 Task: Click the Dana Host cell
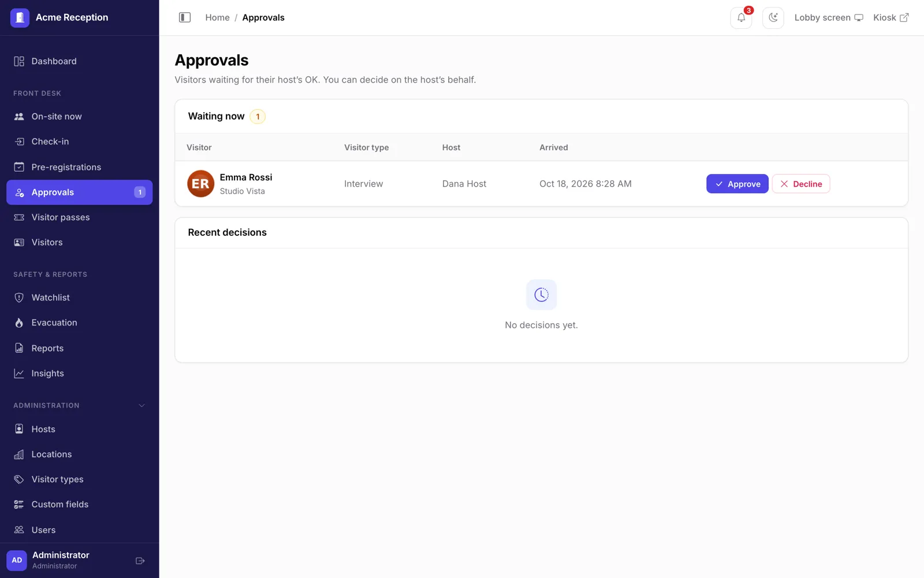click(464, 184)
